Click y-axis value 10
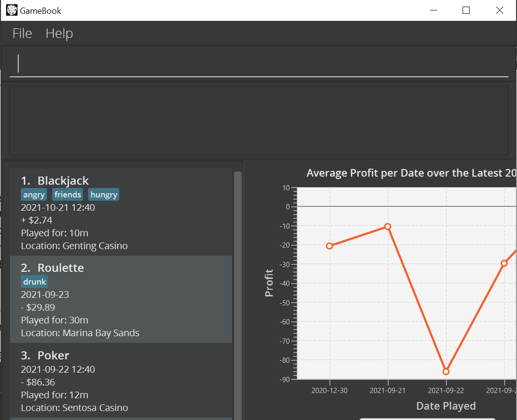 (x=286, y=188)
